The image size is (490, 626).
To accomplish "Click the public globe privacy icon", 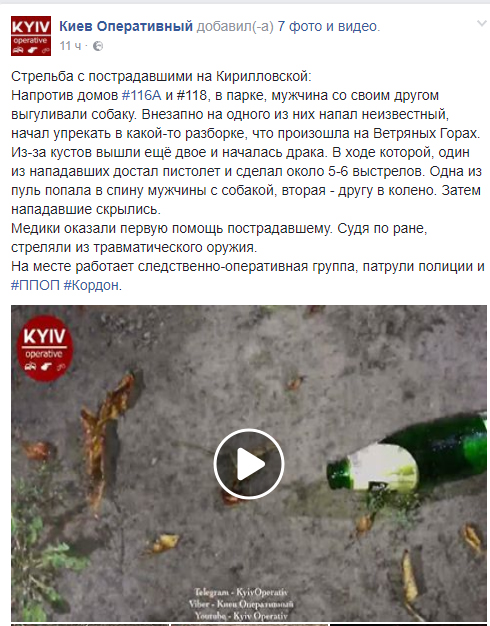I will pos(98,46).
